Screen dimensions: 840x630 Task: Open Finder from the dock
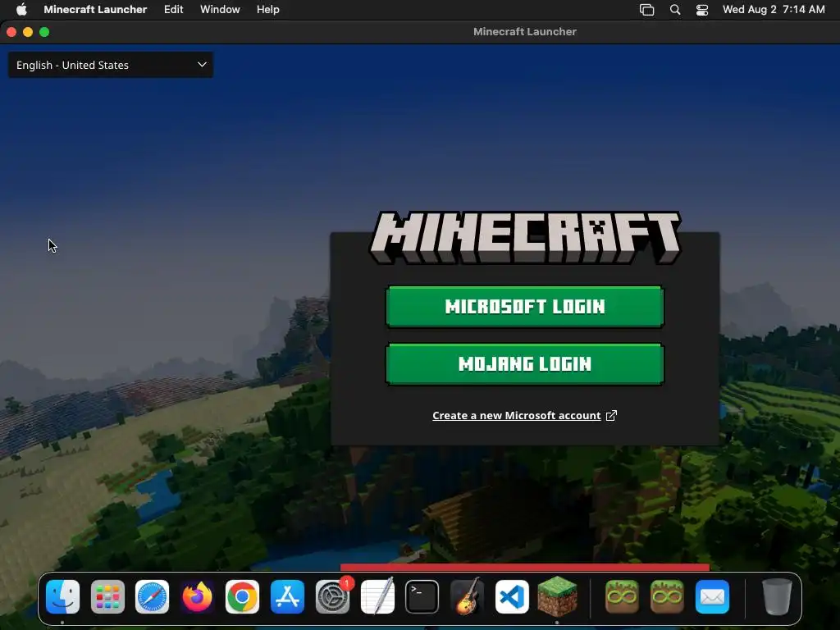[62, 597]
